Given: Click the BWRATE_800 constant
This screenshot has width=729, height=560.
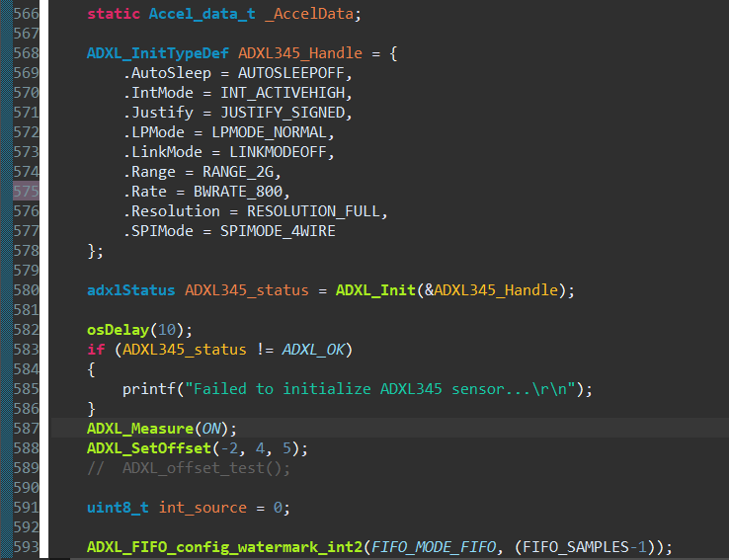Looking at the screenshot, I should click(238, 192).
